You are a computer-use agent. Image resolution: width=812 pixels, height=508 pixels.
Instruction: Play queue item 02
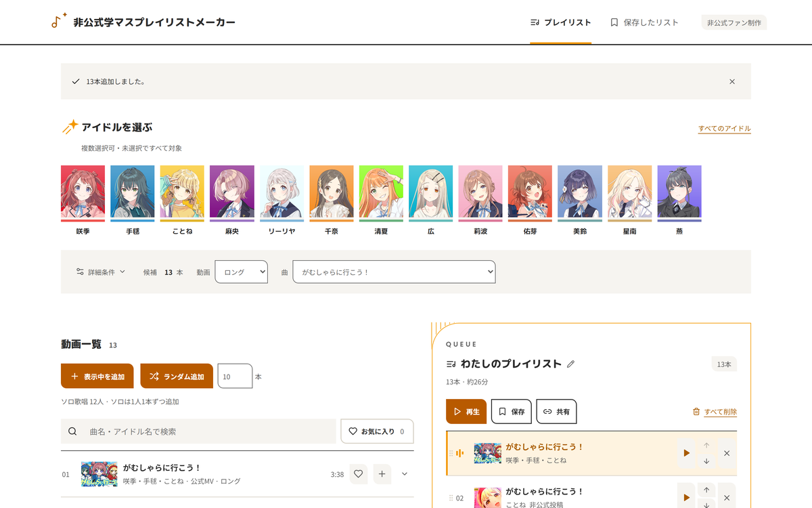[x=686, y=497]
